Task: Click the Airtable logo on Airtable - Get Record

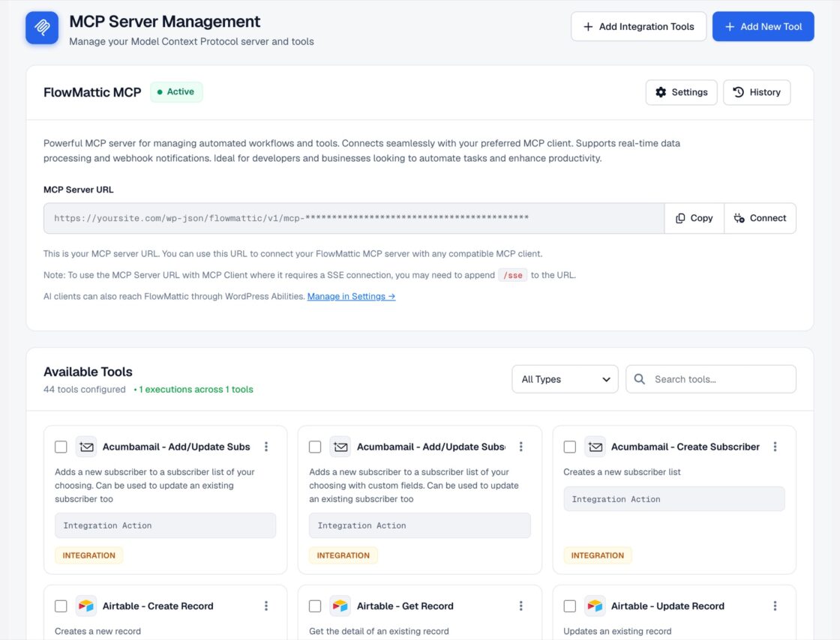Action: (x=340, y=606)
